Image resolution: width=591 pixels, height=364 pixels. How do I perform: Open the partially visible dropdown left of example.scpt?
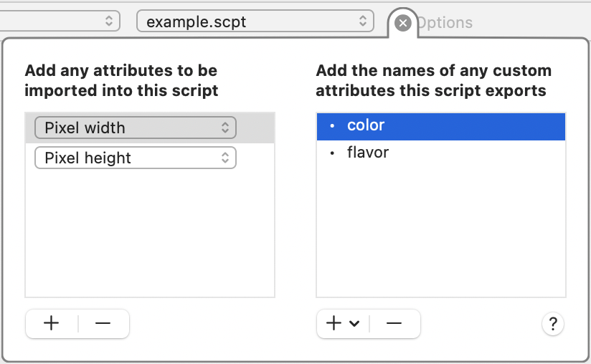[60, 21]
